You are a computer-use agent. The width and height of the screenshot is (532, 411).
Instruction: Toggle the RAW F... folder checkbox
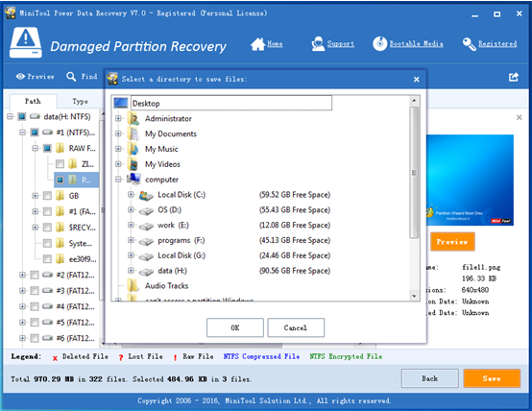tap(47, 148)
